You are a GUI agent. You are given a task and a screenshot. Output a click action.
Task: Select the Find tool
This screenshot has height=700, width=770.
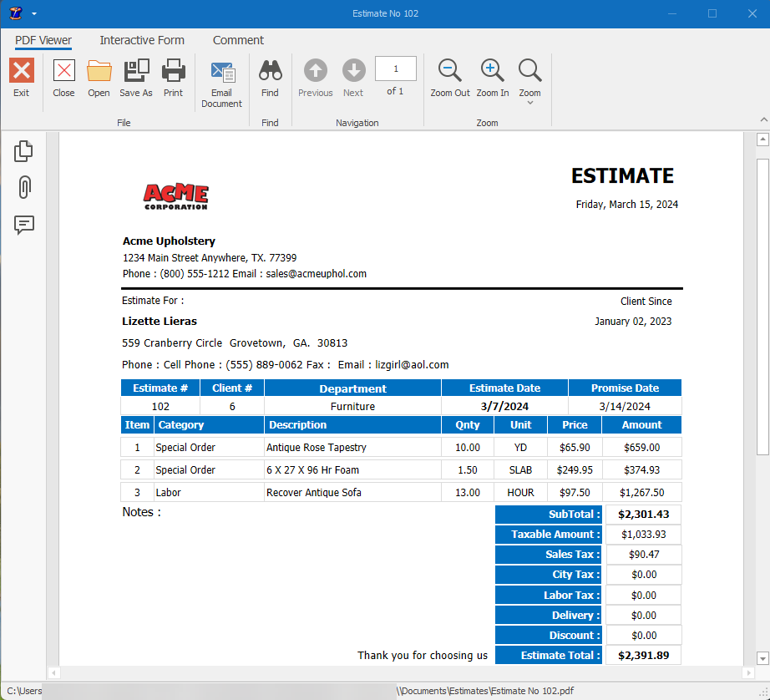[x=270, y=79]
